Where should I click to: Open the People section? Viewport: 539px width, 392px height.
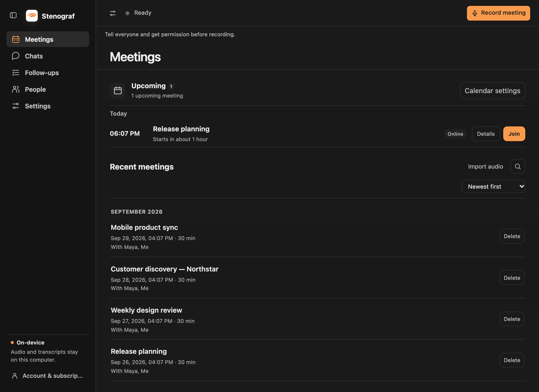click(48, 89)
